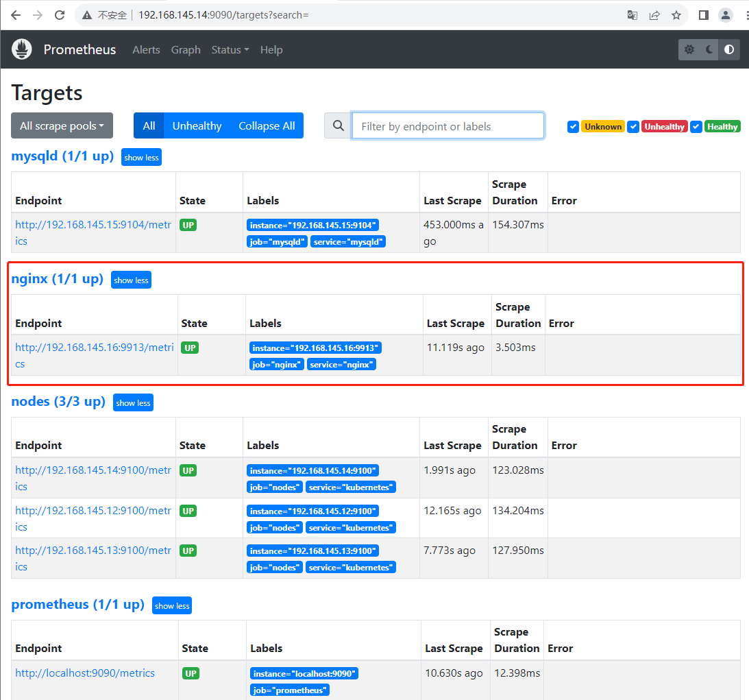This screenshot has width=749, height=700.
Task: Click the yellow Unknown badge
Action: [x=603, y=127]
